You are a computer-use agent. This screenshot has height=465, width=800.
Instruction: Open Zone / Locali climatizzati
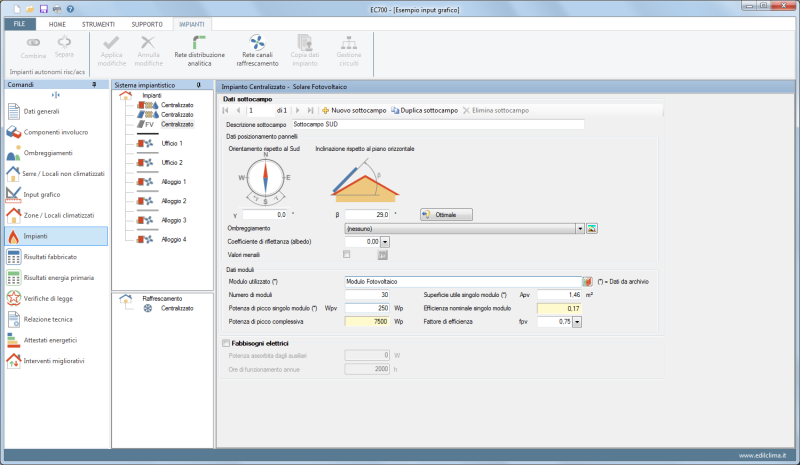click(x=56, y=215)
